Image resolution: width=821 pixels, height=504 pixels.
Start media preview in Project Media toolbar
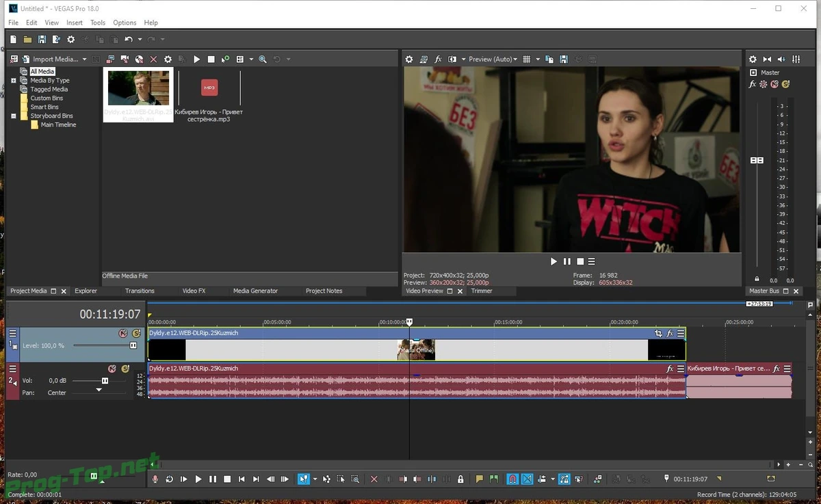point(196,59)
